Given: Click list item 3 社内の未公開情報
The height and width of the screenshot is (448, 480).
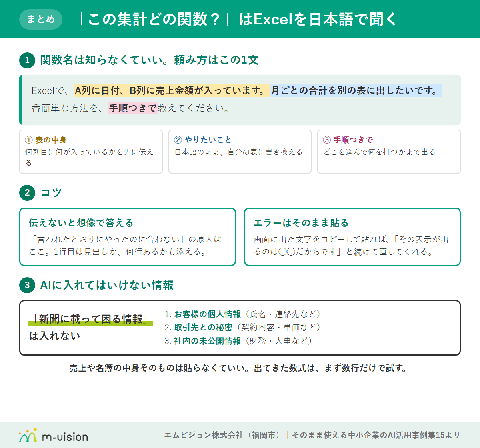Looking at the screenshot, I should pyautogui.click(x=238, y=341).
